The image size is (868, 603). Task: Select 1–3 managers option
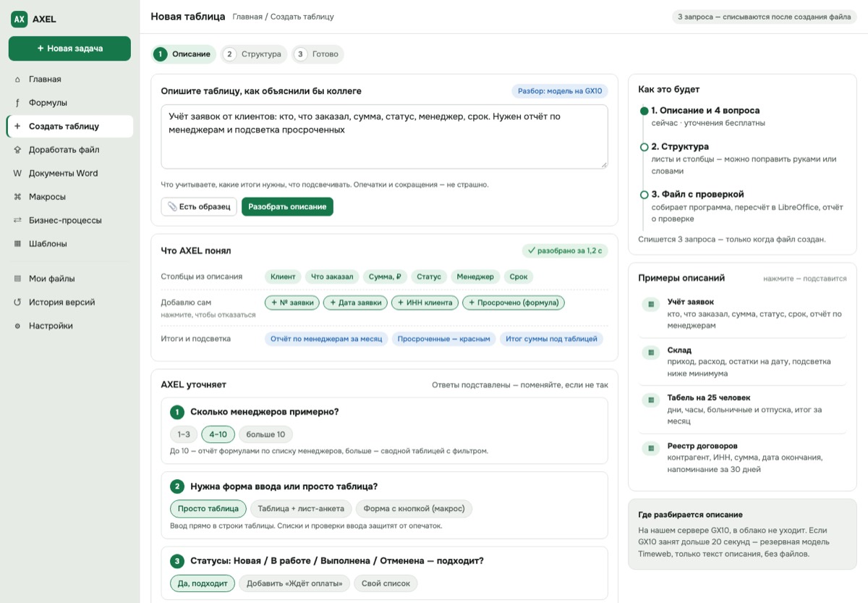click(x=184, y=434)
